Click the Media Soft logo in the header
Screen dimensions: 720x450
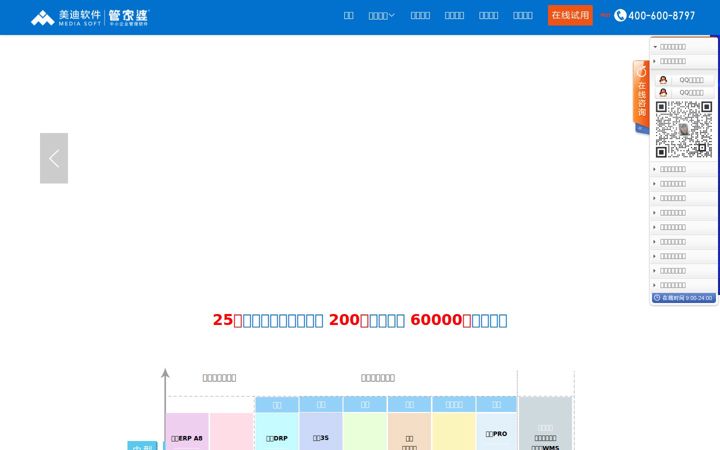click(x=90, y=17)
